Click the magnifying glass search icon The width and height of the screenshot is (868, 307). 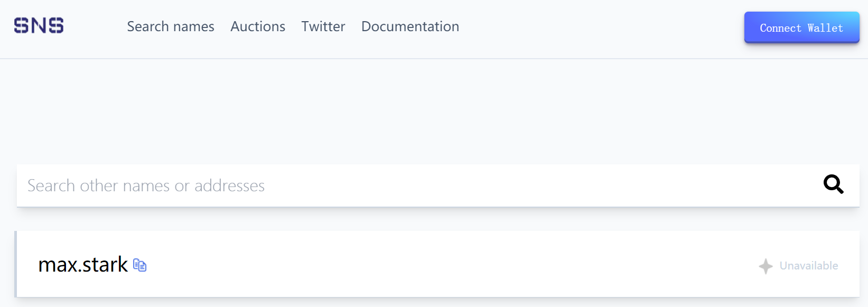833,184
